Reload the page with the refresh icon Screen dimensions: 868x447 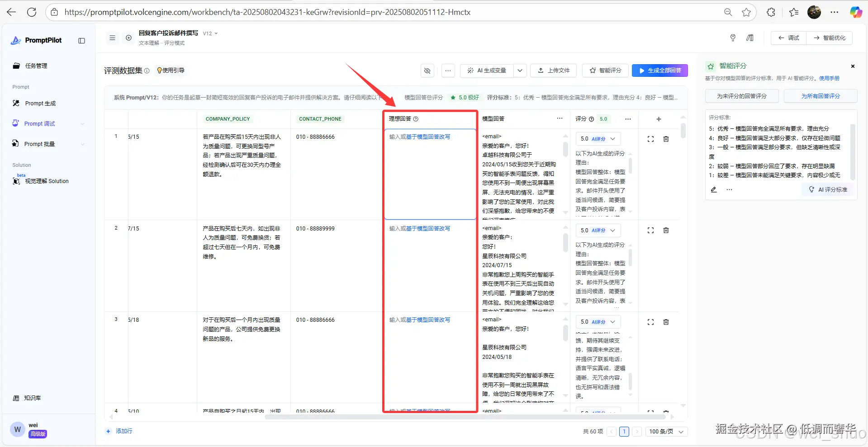32,12
